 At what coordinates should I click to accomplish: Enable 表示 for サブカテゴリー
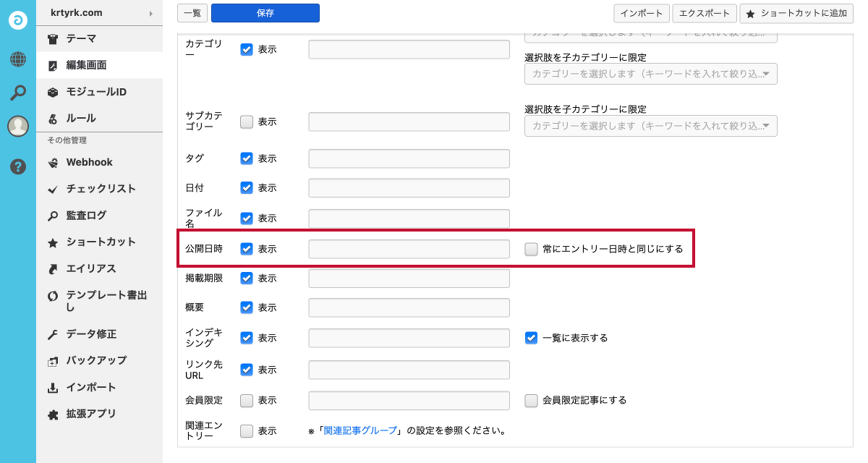tap(246, 122)
